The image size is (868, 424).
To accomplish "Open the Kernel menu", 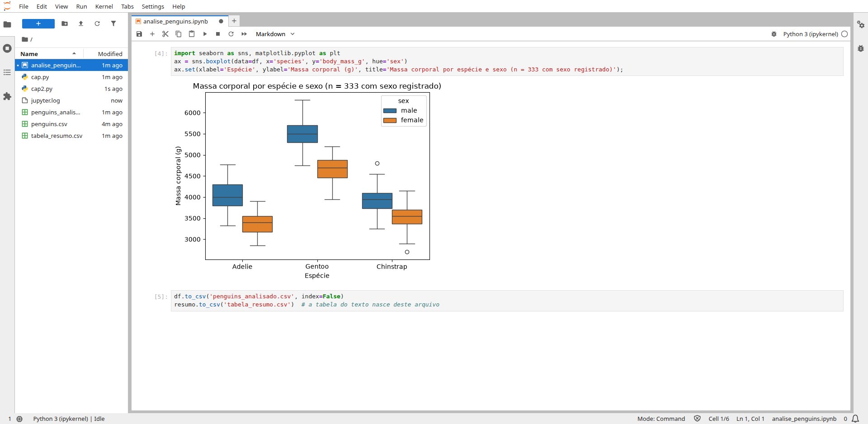I will 104,6.
